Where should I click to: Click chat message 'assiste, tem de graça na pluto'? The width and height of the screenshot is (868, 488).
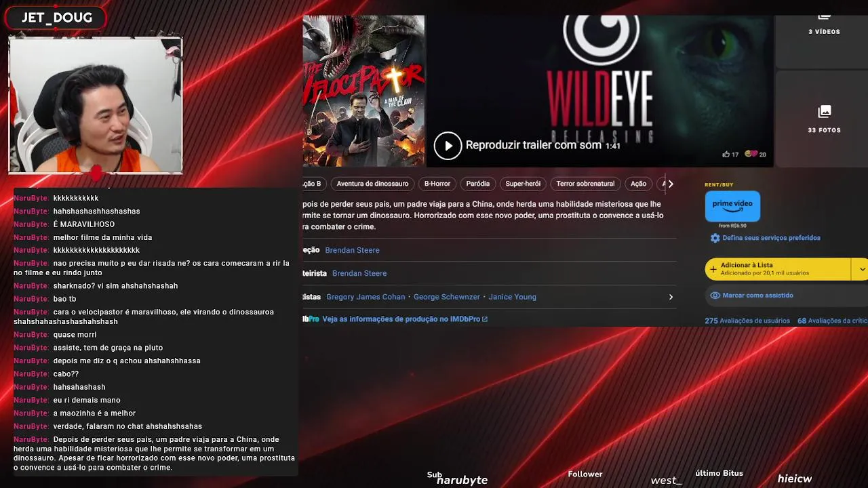point(108,348)
